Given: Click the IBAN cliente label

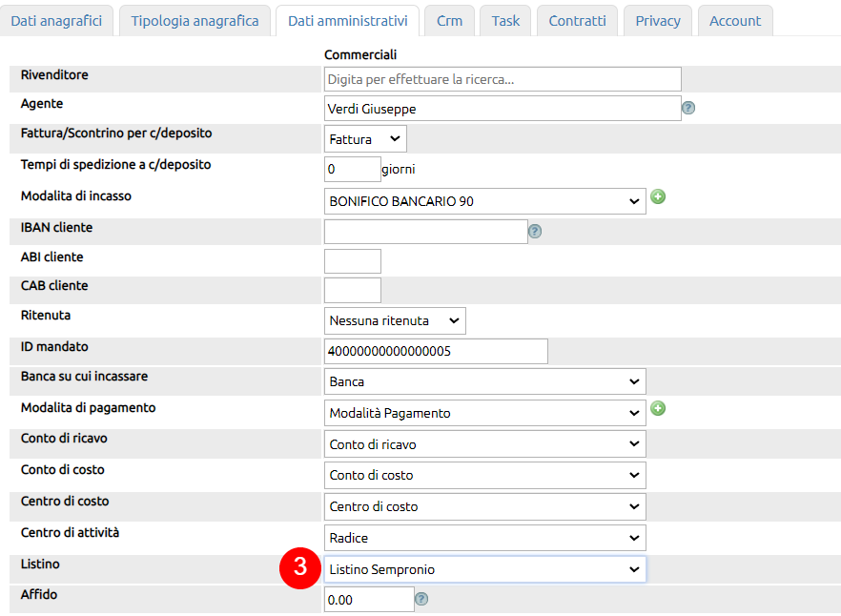Looking at the screenshot, I should pos(57,228).
